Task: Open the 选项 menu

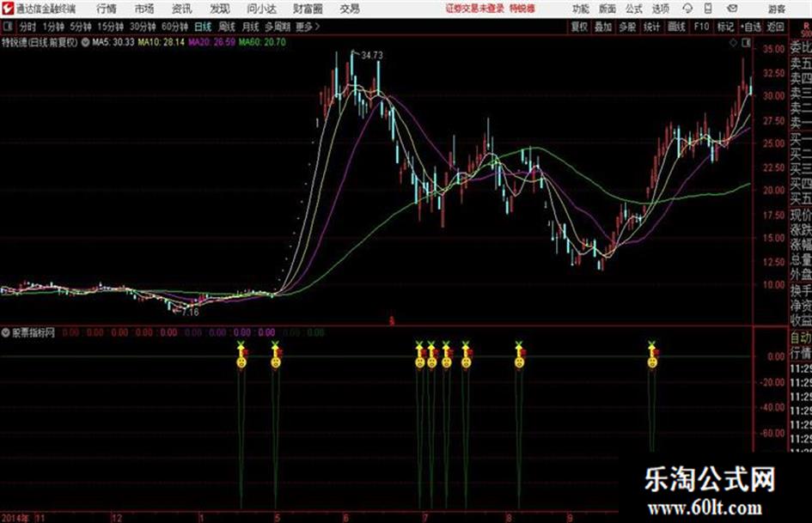Action: click(661, 9)
